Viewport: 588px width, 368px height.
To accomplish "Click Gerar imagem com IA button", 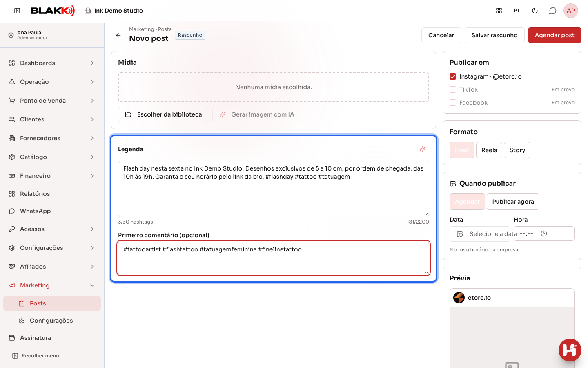I will (x=257, y=114).
